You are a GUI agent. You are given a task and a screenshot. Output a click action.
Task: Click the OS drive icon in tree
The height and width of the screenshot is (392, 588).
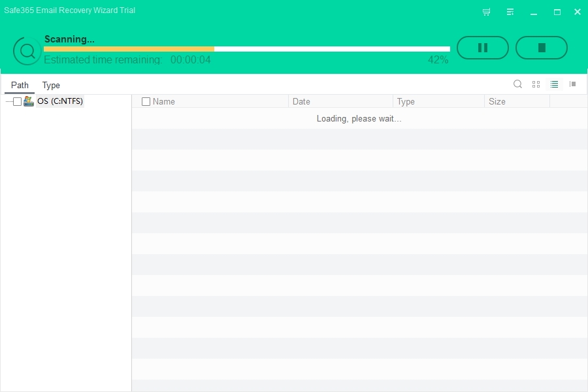coord(29,101)
